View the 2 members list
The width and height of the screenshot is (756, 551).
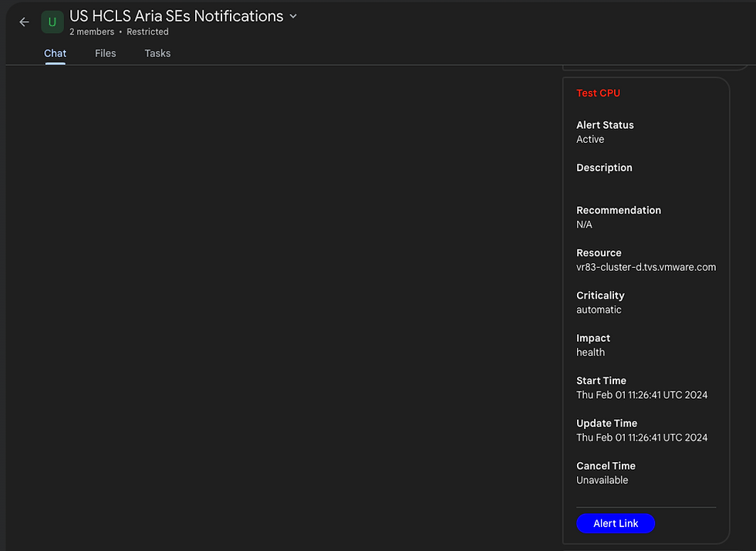tap(92, 32)
